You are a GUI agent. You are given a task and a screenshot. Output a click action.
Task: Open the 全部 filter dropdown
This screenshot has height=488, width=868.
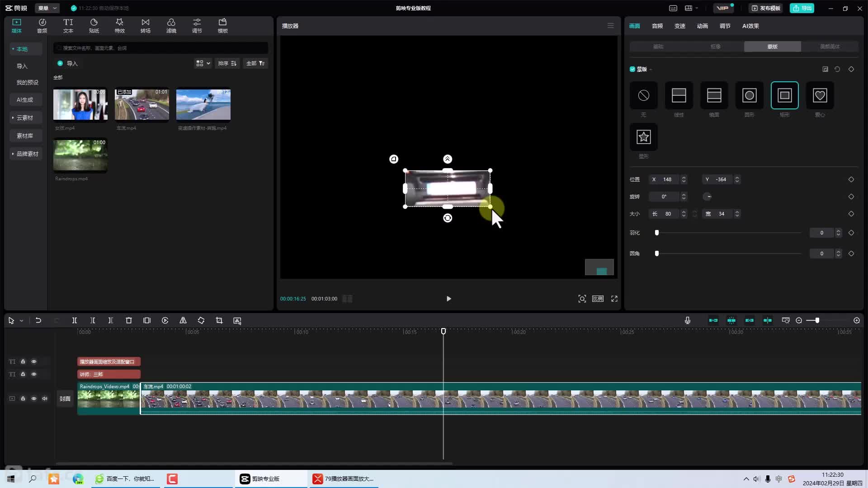coord(255,63)
